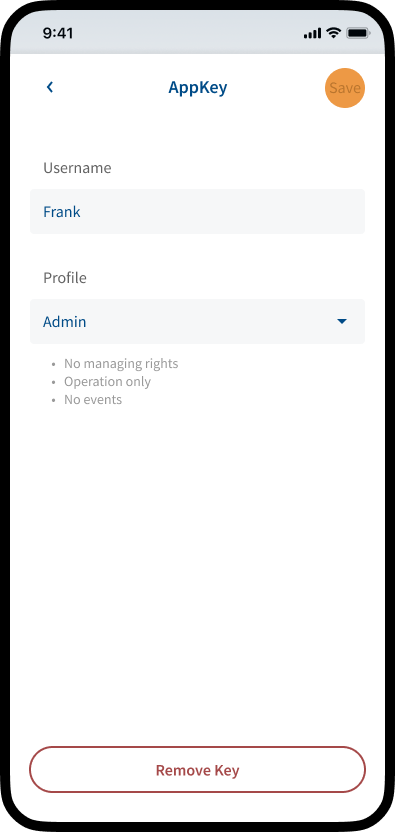Click the Username field containing Frank
395x832 pixels.
[198, 212]
